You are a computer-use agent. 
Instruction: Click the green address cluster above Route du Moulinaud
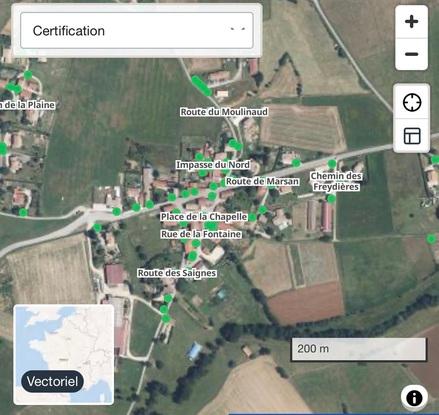pos(202,86)
